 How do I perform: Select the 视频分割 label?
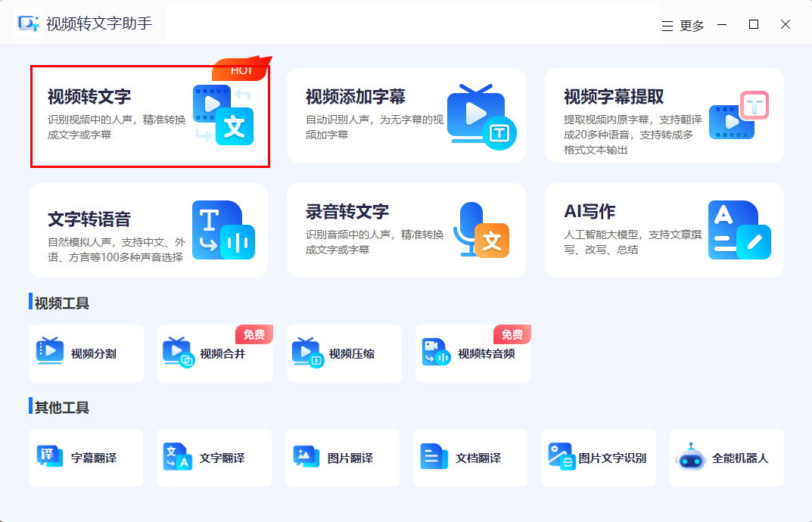coord(94,354)
